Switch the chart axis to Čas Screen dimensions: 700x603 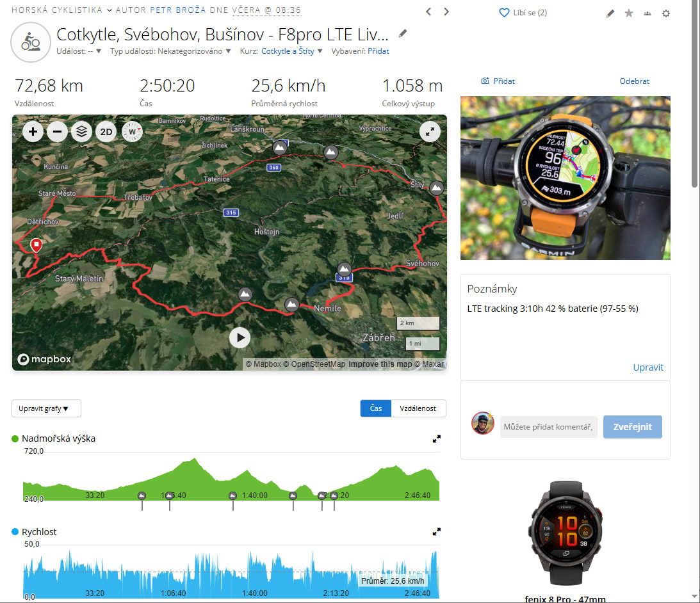pos(376,408)
